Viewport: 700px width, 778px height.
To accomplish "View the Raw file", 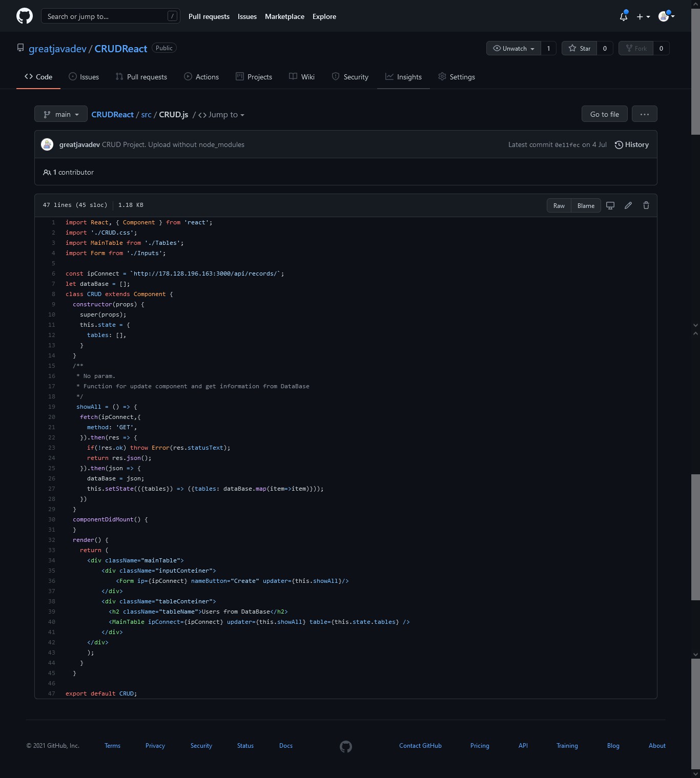I will 559,205.
